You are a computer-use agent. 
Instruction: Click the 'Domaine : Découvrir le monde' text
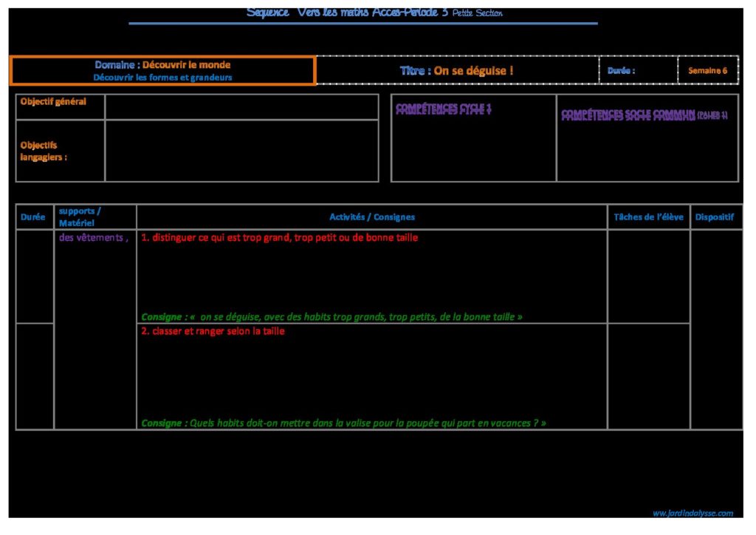pos(162,65)
